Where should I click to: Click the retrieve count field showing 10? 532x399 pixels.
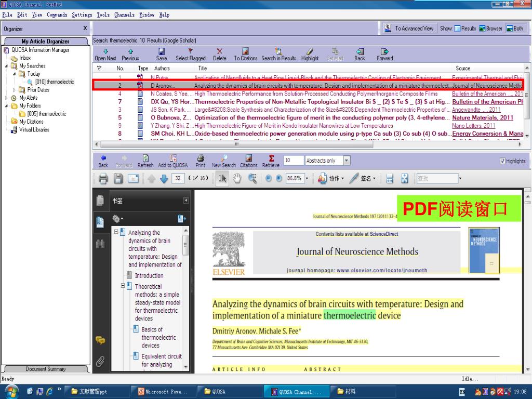point(293,161)
